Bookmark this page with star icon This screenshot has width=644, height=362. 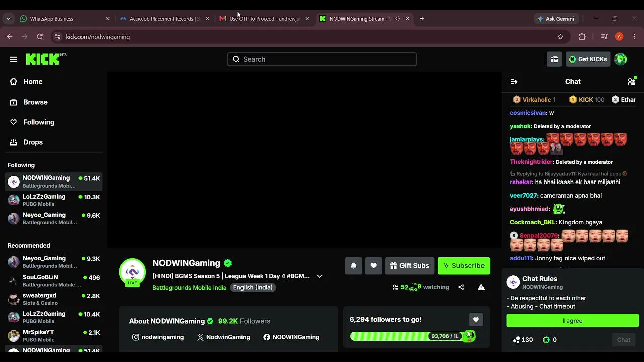560,37
